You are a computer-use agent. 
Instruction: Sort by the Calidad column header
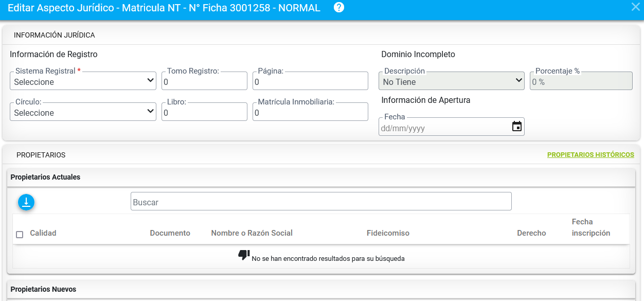(43, 233)
